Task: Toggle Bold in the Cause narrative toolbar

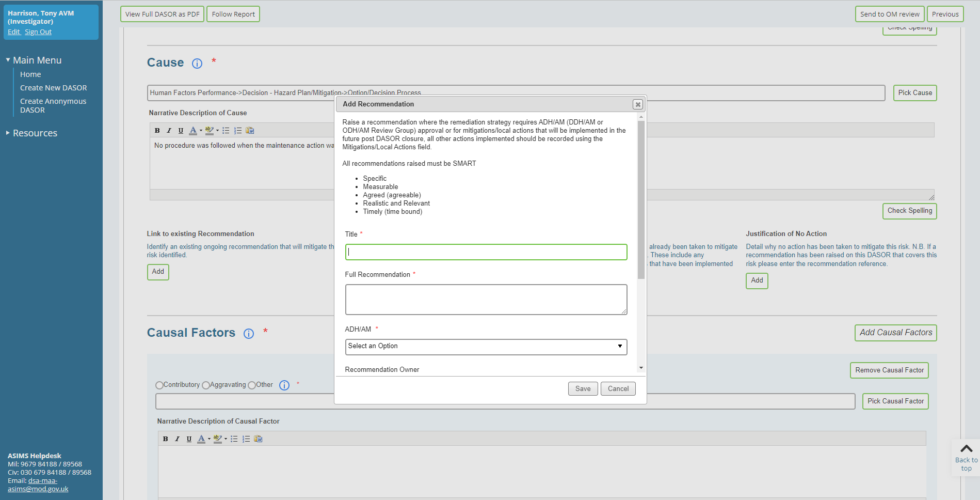Action: (x=157, y=131)
